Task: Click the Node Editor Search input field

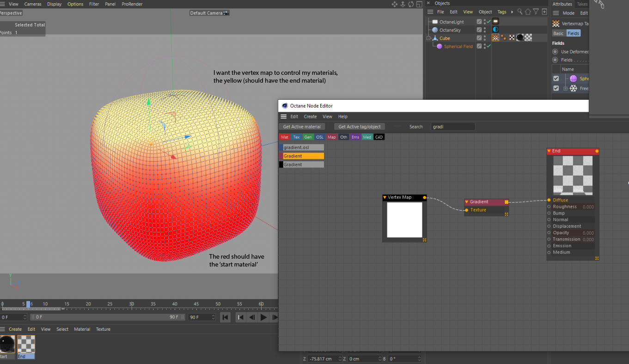Action: click(453, 127)
